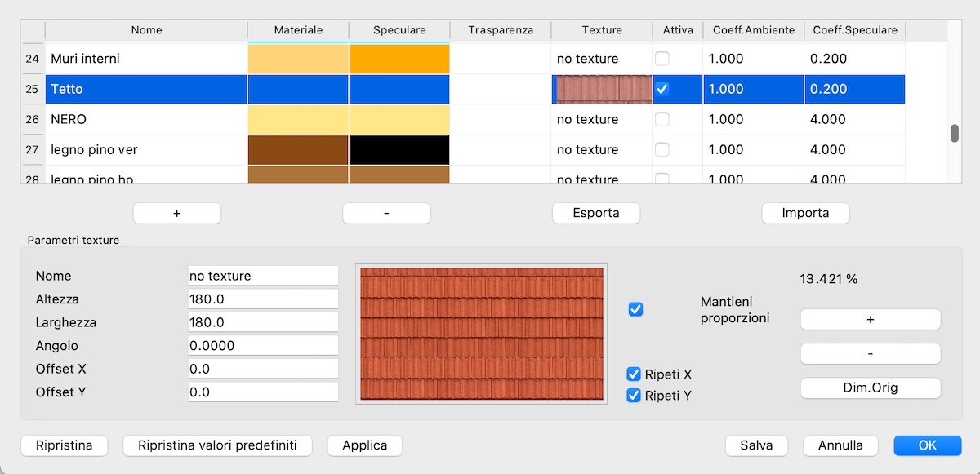
Task: Click the Speculare swatch of legno pino ver
Action: (399, 149)
